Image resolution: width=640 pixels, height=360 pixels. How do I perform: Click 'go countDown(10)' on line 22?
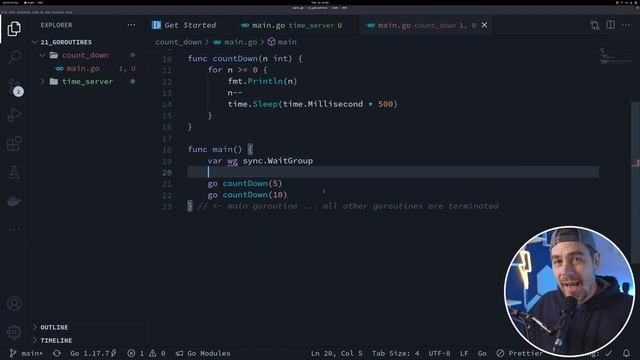tap(247, 195)
